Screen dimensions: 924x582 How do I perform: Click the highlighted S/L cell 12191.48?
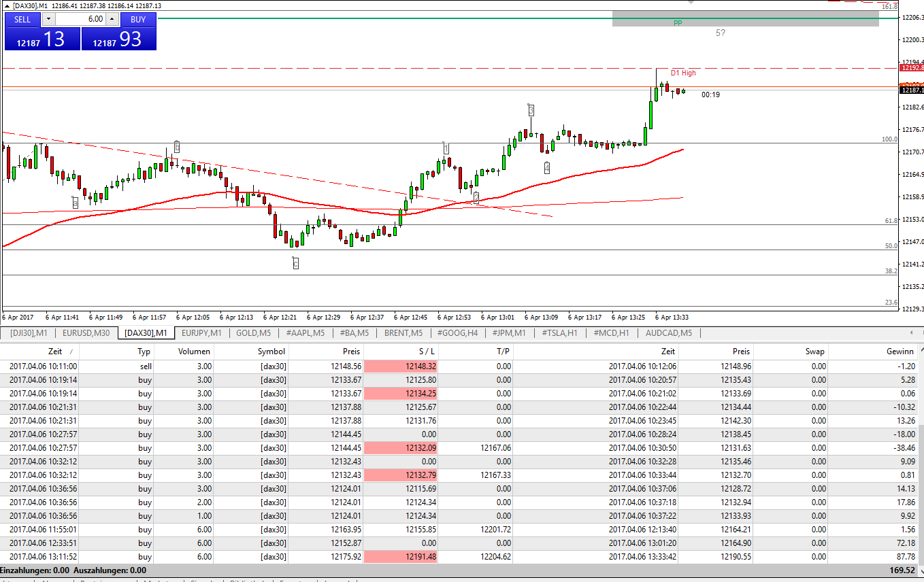(x=401, y=556)
